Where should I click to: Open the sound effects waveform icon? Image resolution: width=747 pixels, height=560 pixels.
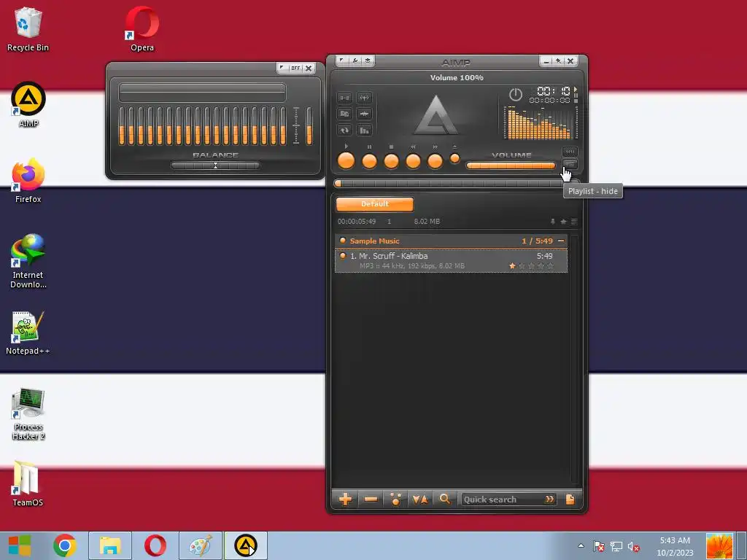[364, 114]
